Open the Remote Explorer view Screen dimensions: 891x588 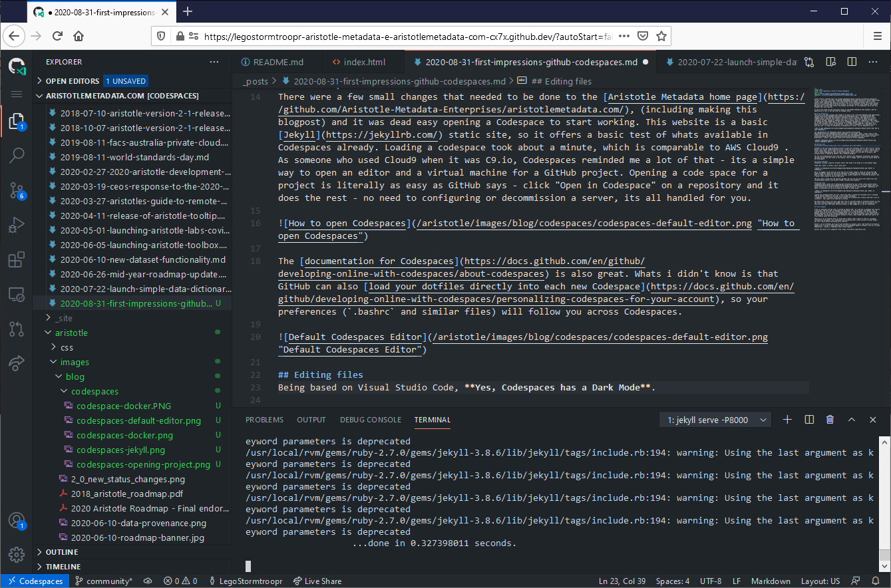17,295
